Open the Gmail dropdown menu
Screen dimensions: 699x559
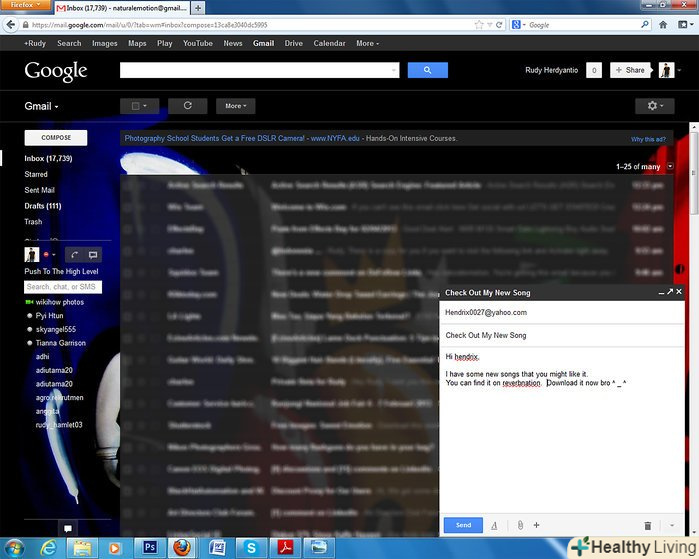(x=41, y=106)
